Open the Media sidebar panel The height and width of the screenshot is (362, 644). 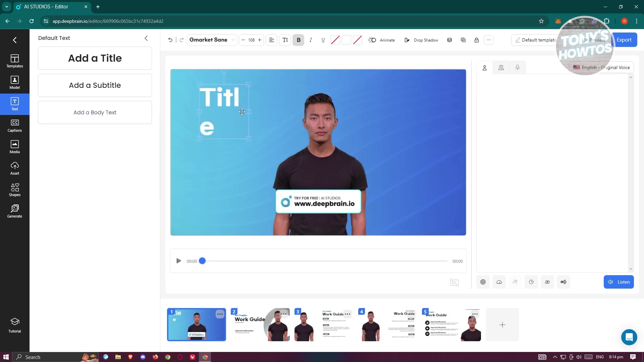(14, 147)
